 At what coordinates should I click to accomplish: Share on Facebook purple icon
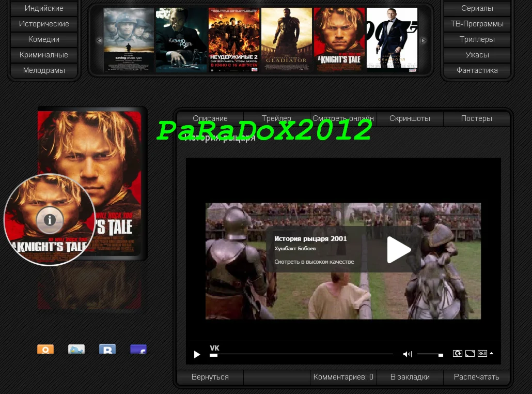click(x=138, y=349)
